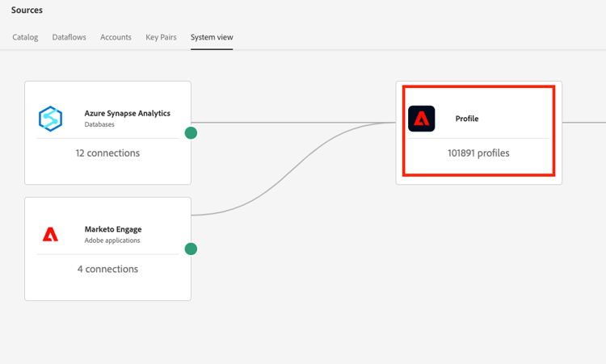
Task: Click the Azure Synapse Analytics logo icon
Action: (x=51, y=119)
